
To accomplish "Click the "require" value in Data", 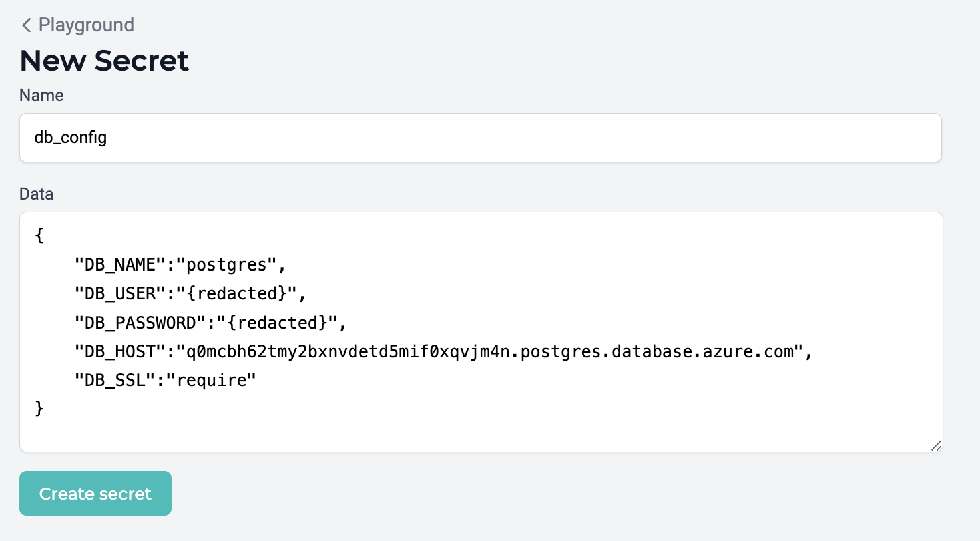I will pos(211,381).
